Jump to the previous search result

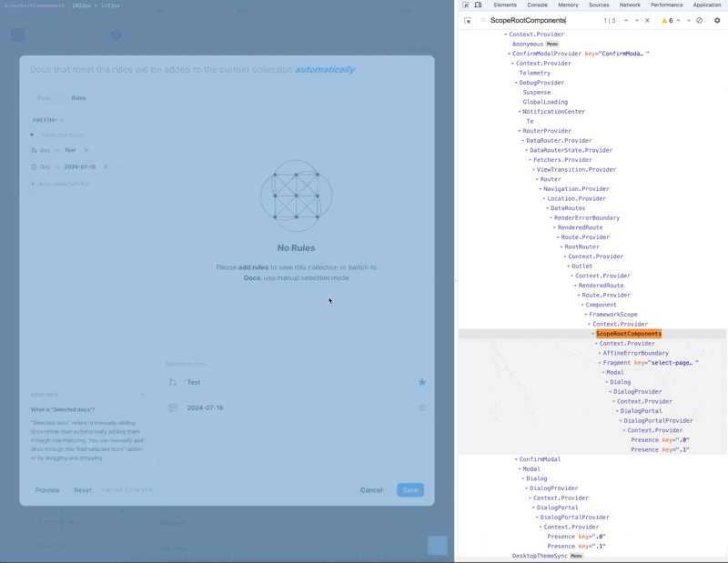click(x=626, y=20)
